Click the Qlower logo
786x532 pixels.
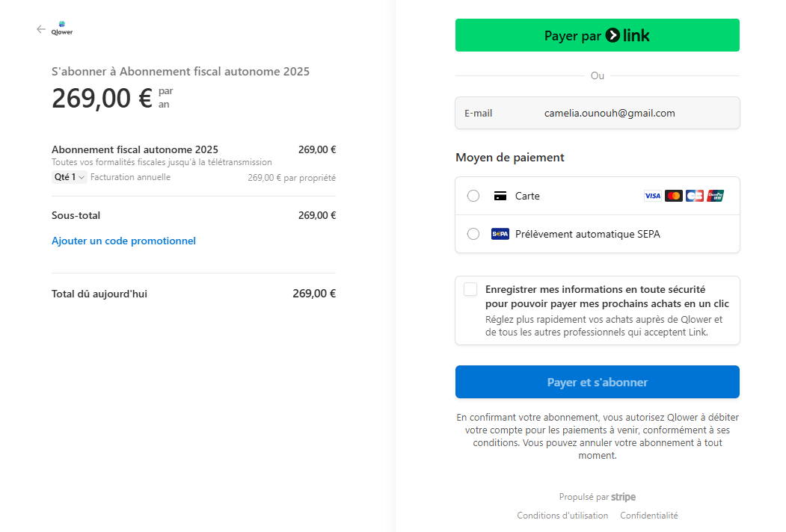point(61,28)
